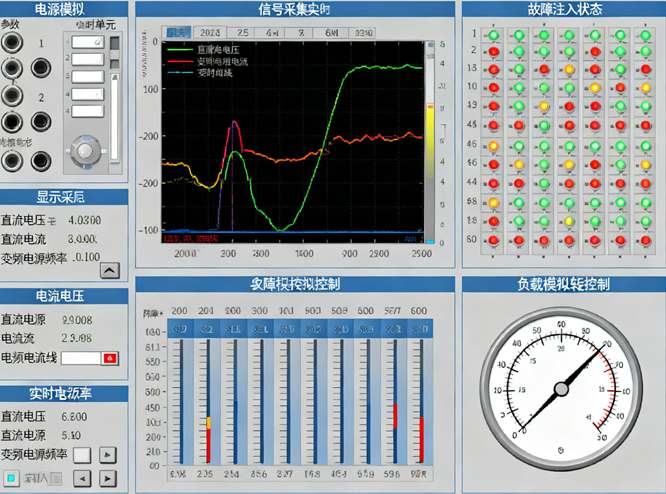Click the bottom-right right-arrow button in 实时电流率
The image size is (666, 494).
point(108,478)
